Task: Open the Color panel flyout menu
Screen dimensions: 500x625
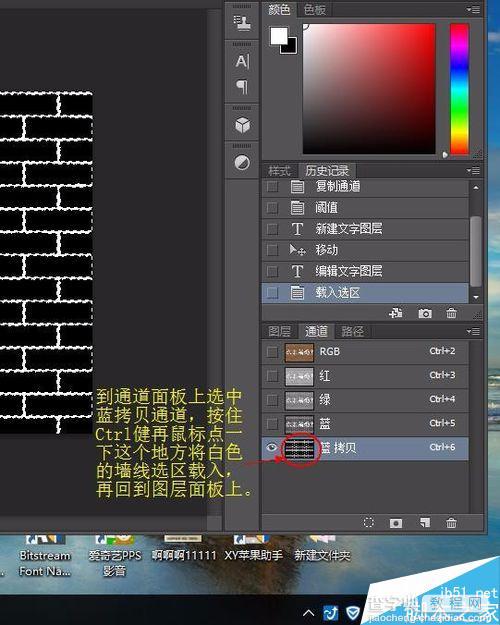Action: (x=474, y=10)
